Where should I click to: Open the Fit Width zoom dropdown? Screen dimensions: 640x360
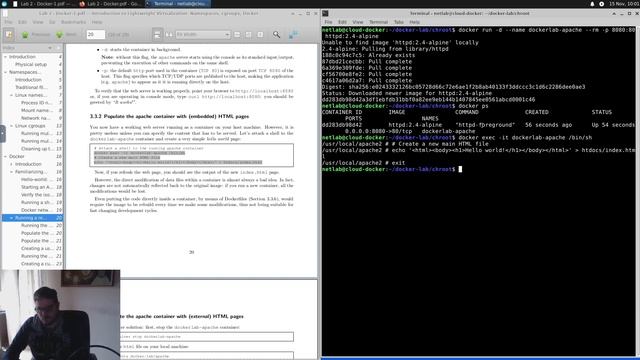coord(203,35)
